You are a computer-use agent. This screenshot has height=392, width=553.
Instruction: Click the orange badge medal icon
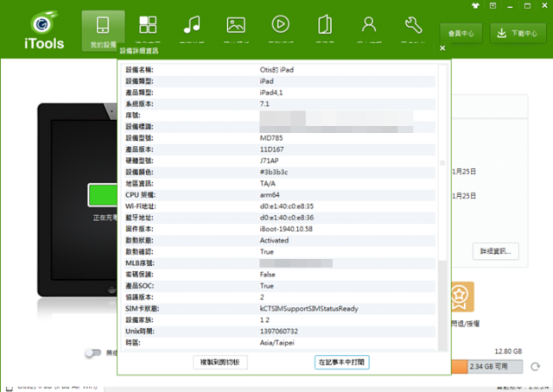pos(462,296)
